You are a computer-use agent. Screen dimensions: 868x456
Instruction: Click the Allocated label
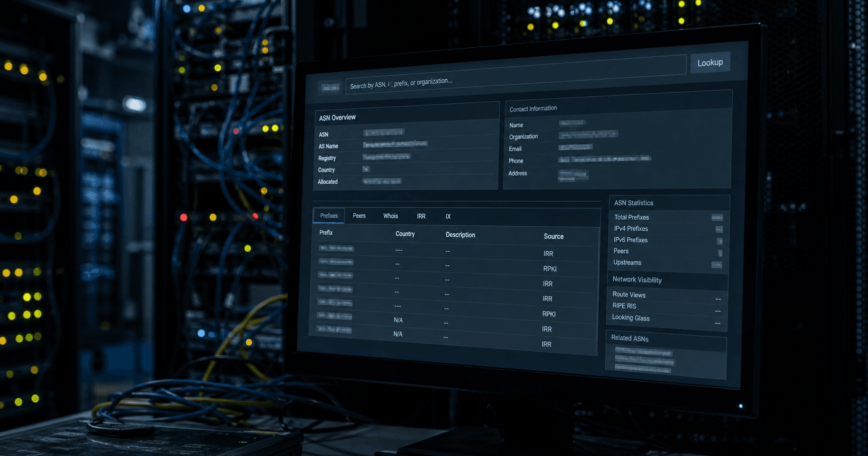point(327,182)
